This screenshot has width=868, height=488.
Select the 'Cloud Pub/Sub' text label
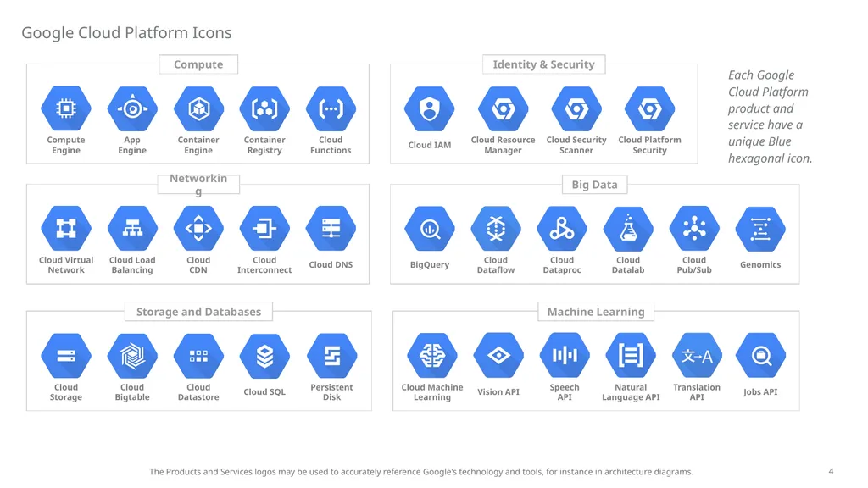tap(694, 265)
